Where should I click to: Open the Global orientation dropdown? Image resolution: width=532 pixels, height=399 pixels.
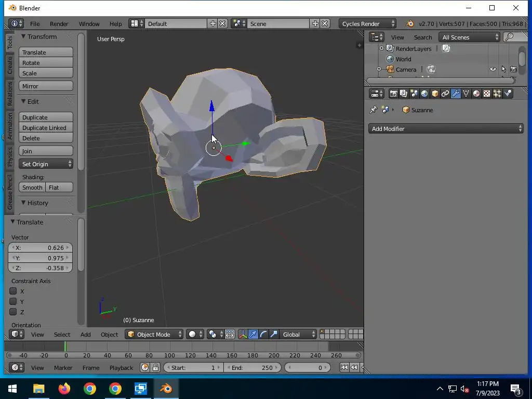298,335
